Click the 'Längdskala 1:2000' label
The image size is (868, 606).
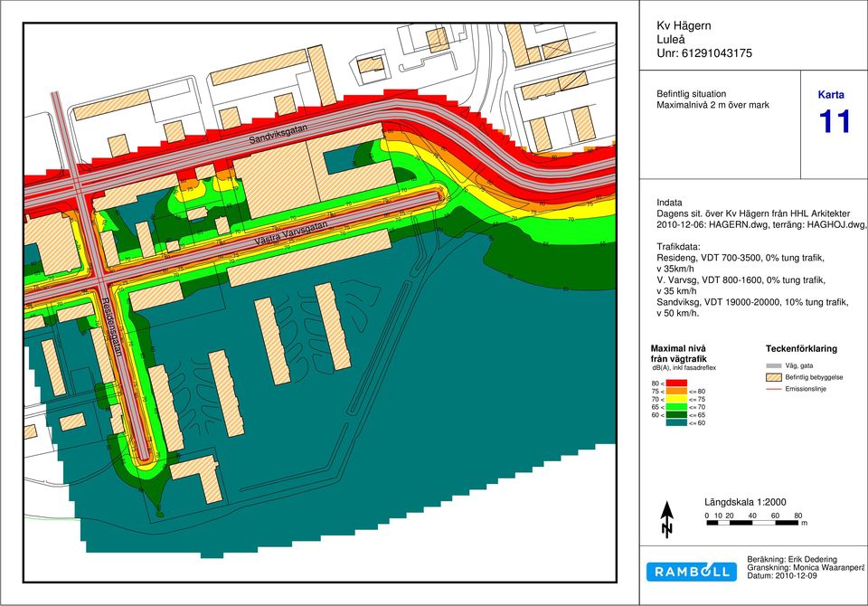[x=745, y=502]
